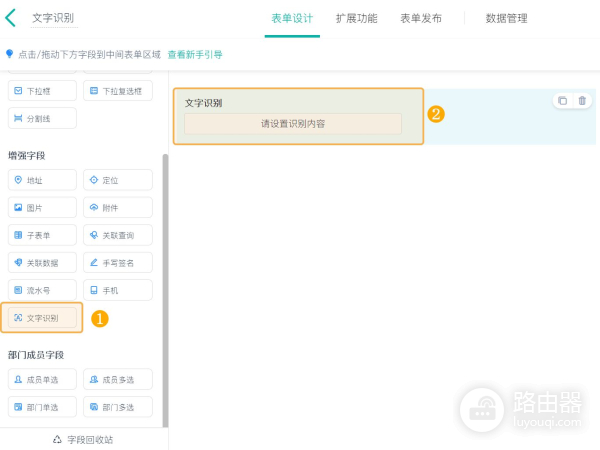
Task: Click the 成员单选 person icon
Action: pyautogui.click(x=18, y=379)
